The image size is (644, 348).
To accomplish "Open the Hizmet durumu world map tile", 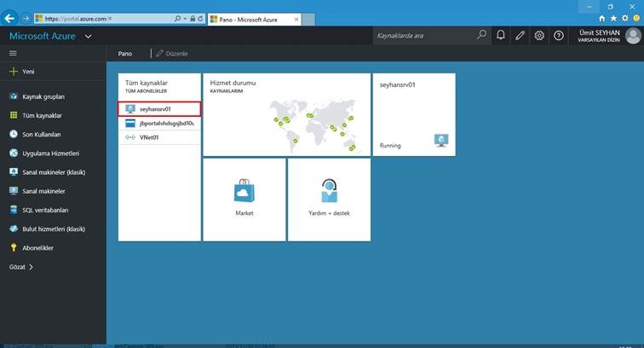I will (287, 115).
